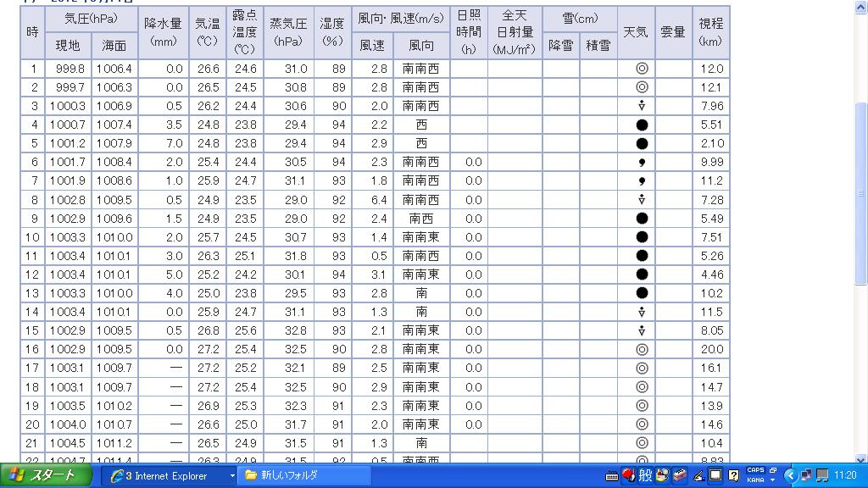The width and height of the screenshot is (868, 488).
Task: Expand hidden system tray icons arrow
Action: click(x=790, y=475)
